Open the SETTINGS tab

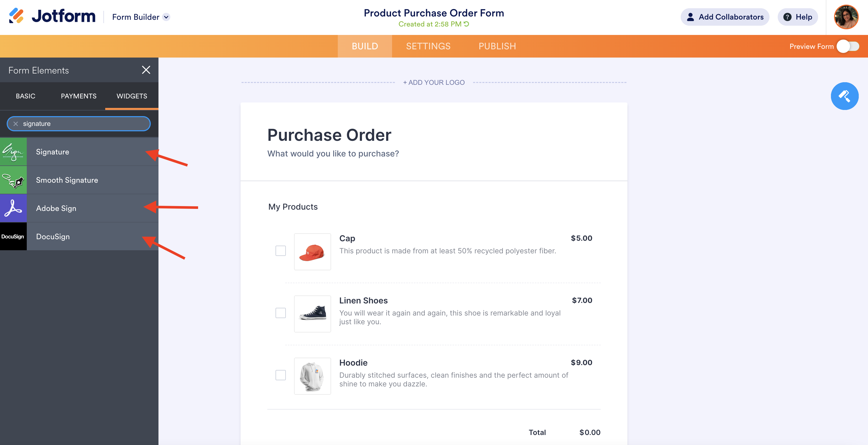(428, 47)
